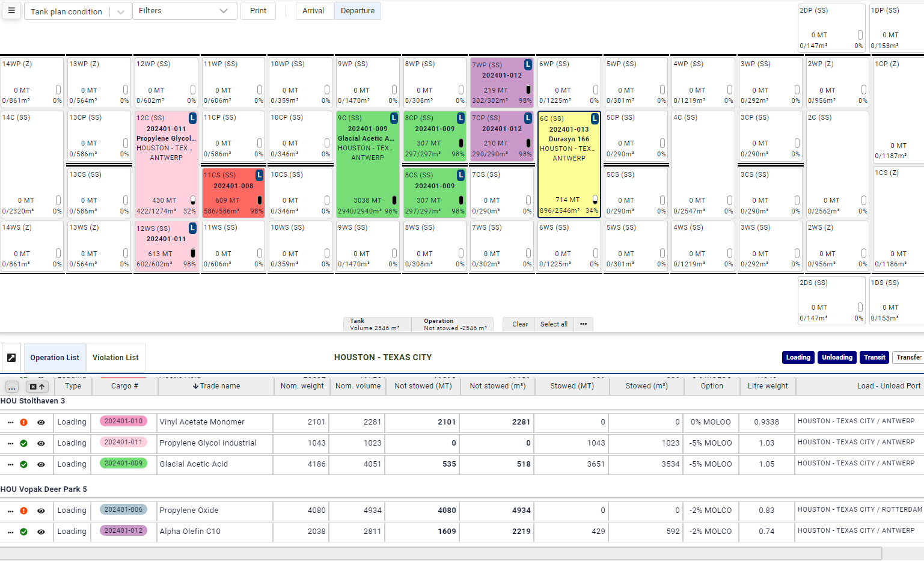The height and width of the screenshot is (561, 924).
Task: Click the Select all button
Action: (x=553, y=324)
